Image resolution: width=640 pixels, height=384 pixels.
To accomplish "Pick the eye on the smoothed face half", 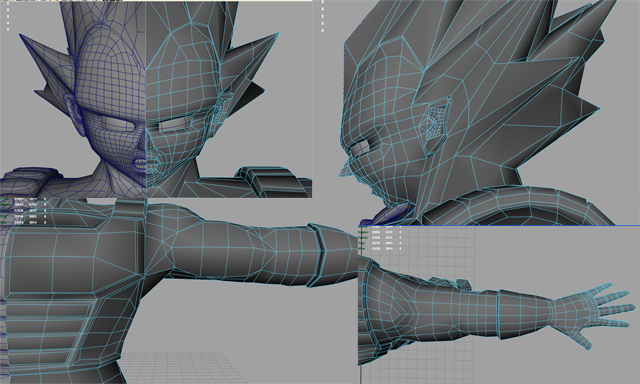I will pos(116,123).
